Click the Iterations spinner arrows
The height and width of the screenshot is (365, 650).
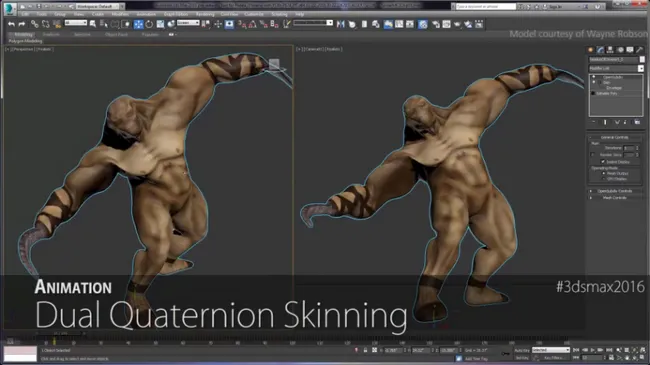click(638, 148)
